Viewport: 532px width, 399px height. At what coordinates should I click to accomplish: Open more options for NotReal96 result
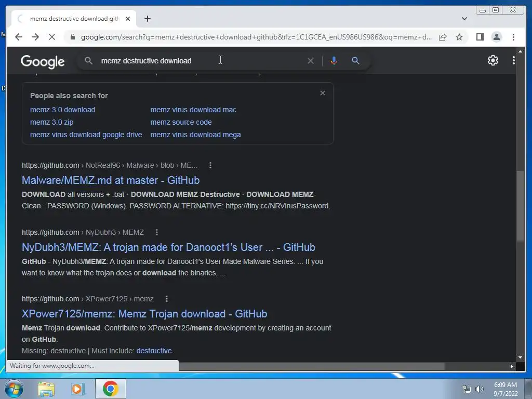(210, 165)
